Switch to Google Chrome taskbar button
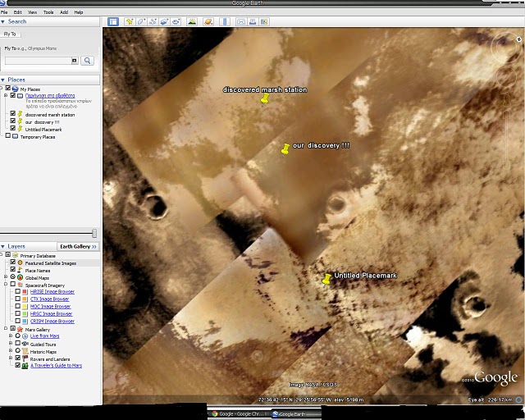 click(240, 414)
